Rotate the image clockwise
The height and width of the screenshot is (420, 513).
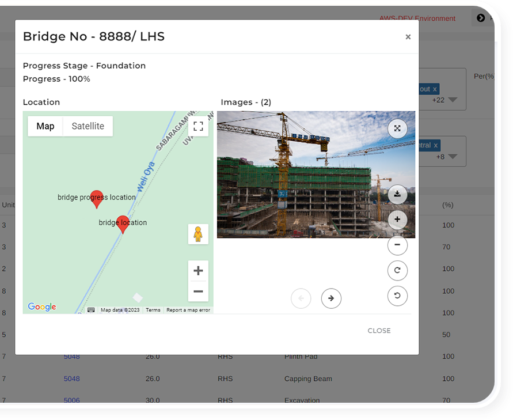click(x=397, y=271)
